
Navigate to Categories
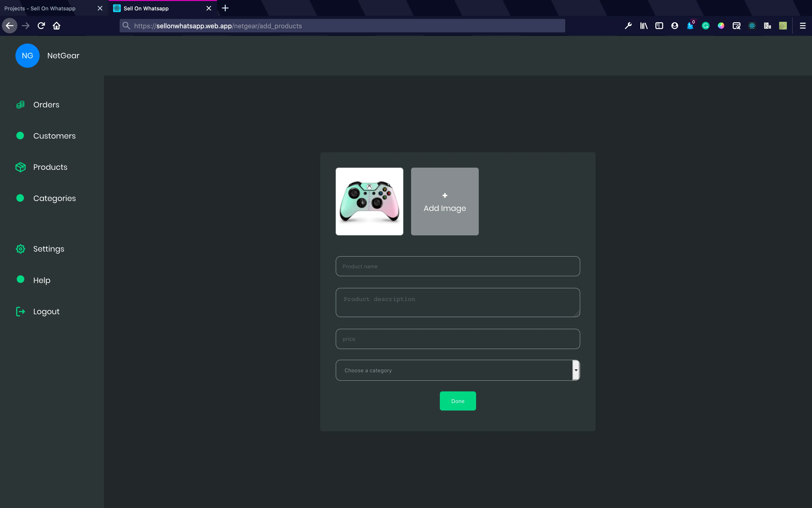coord(54,198)
